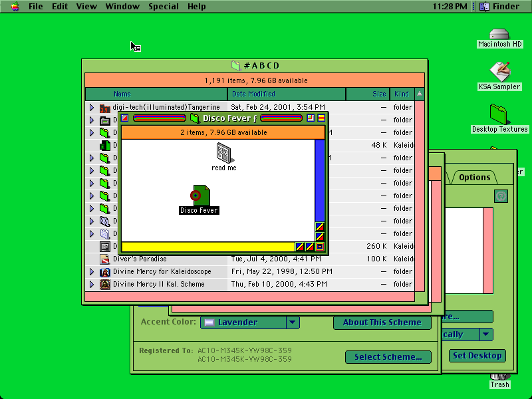Open the Finder application menu
532x399 pixels.
499,6
